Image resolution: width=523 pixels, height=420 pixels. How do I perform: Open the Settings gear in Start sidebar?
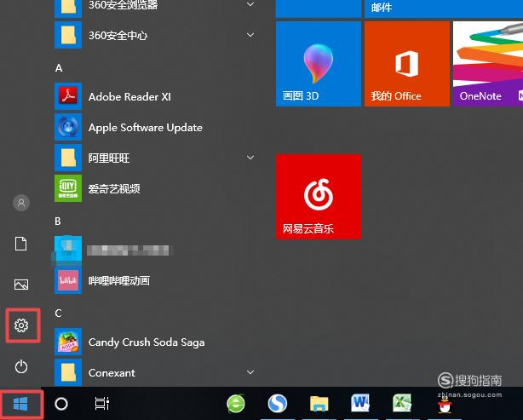click(21, 325)
